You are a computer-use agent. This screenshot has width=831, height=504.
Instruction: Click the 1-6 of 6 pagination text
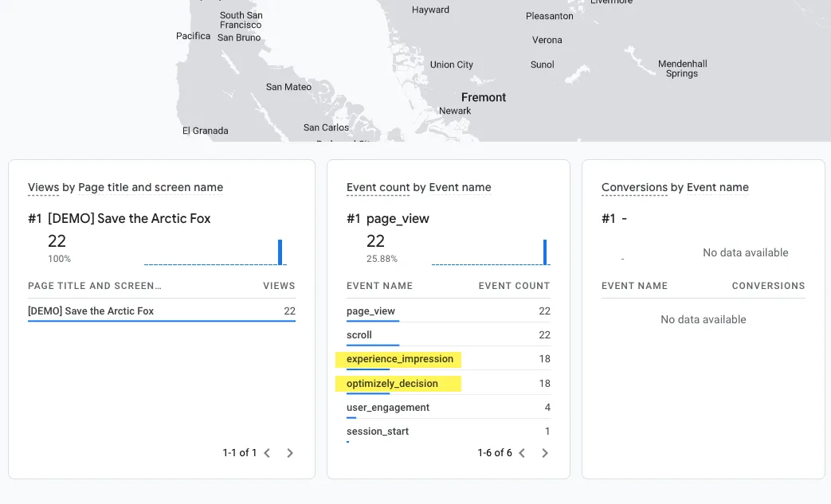[x=495, y=453]
